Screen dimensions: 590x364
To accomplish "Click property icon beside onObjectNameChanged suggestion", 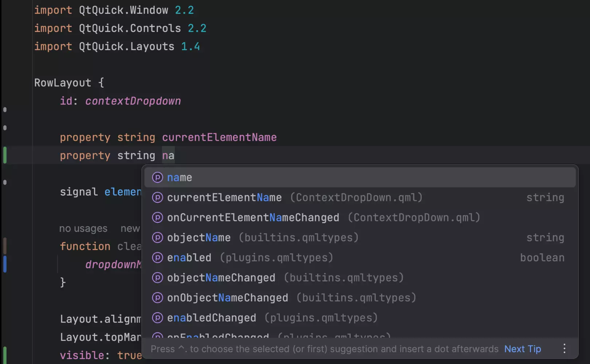I will 157,298.
